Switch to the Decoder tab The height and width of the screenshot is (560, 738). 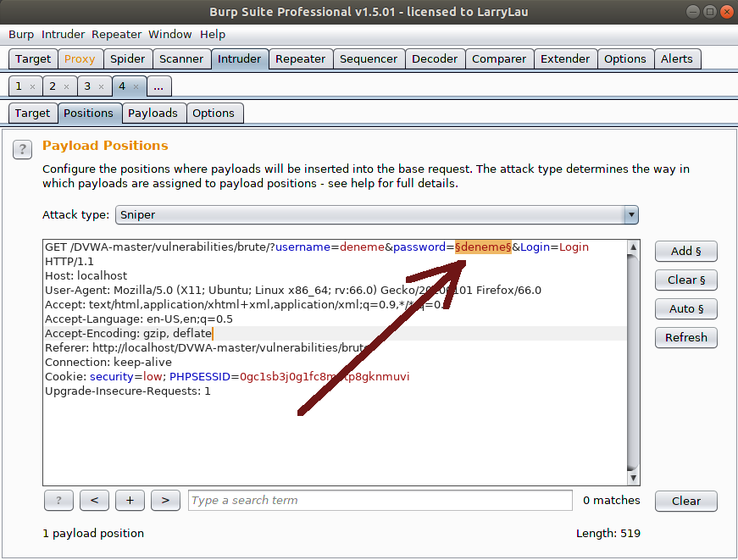click(435, 58)
